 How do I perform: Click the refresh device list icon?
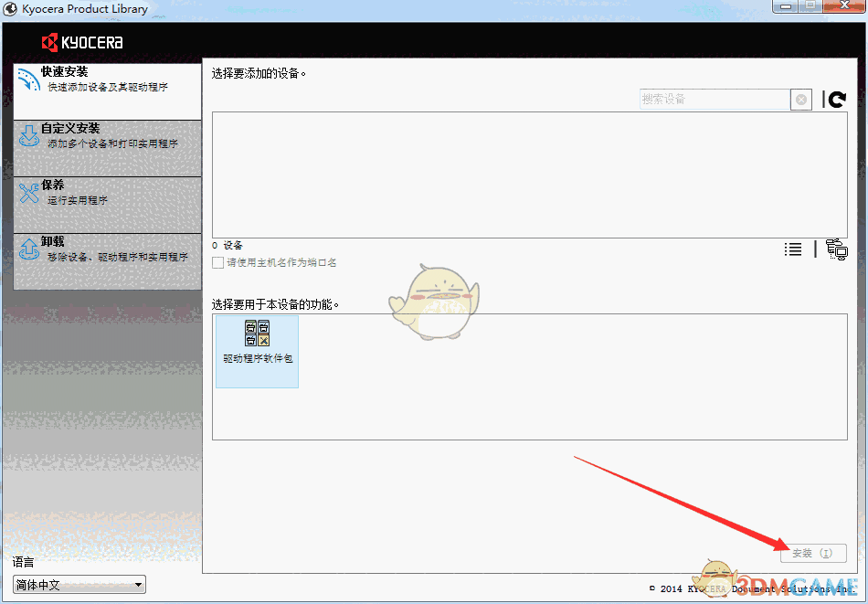(x=838, y=100)
